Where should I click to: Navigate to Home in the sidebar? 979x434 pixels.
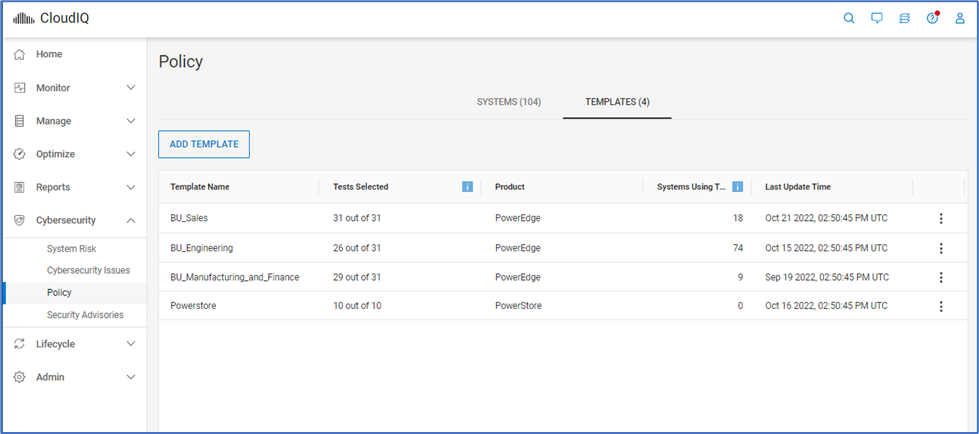click(x=49, y=54)
